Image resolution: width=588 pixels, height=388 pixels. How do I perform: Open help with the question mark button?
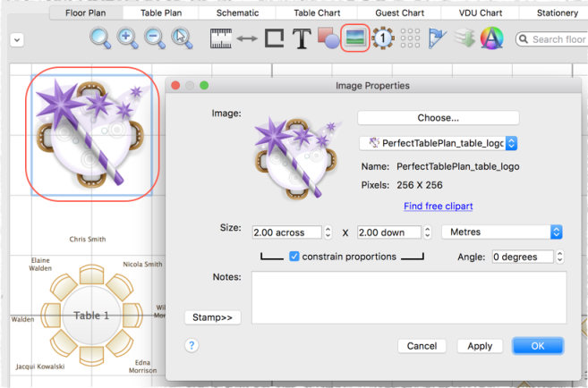[x=192, y=345]
